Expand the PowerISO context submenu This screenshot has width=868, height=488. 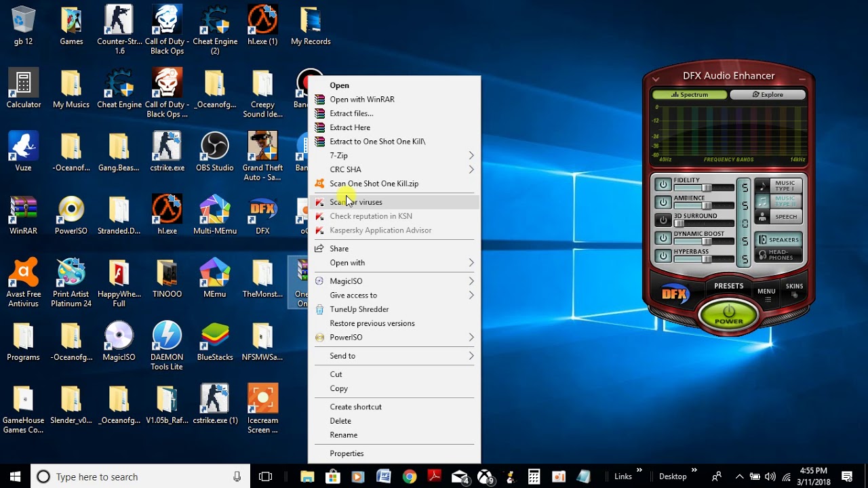pyautogui.click(x=394, y=337)
